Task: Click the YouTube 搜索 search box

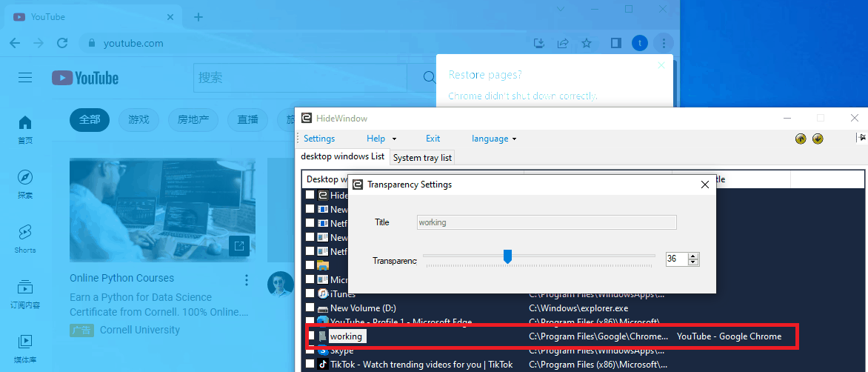Action: pos(300,78)
